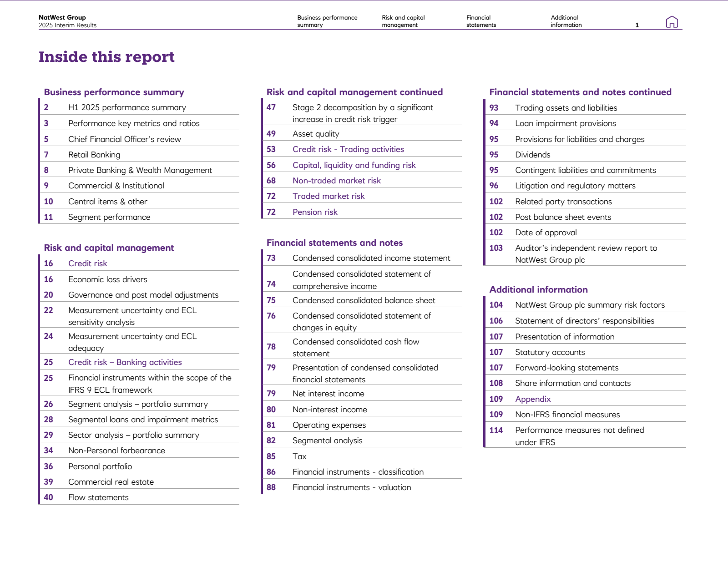This screenshot has height=572, width=728.
Task: Go to H1 2025 performance summary
Action: pos(127,107)
